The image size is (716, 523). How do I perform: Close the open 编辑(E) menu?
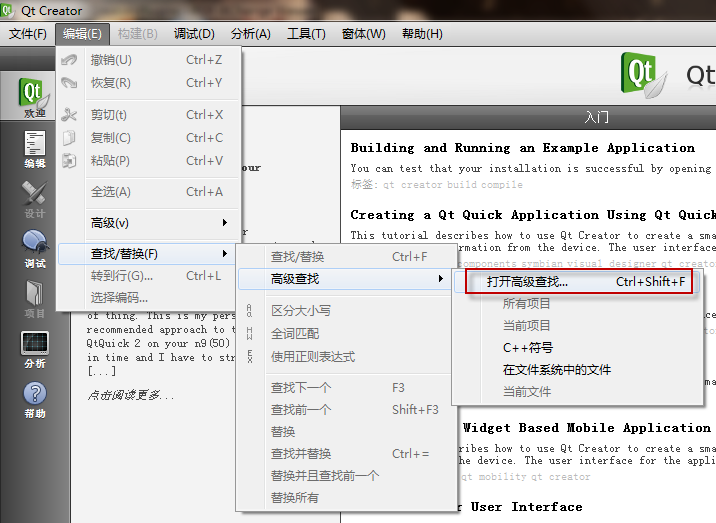pos(82,34)
